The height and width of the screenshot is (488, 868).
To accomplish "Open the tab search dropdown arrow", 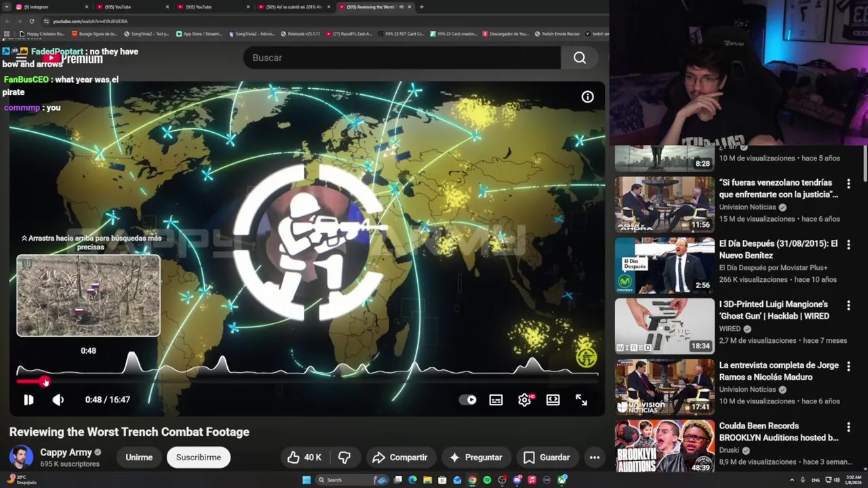I will 6,7.
